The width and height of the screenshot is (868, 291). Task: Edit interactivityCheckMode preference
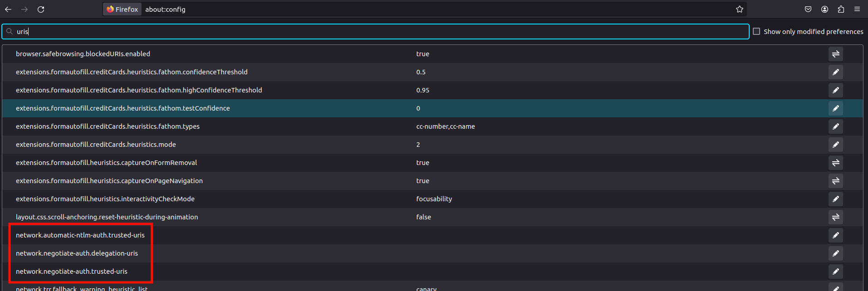(836, 199)
